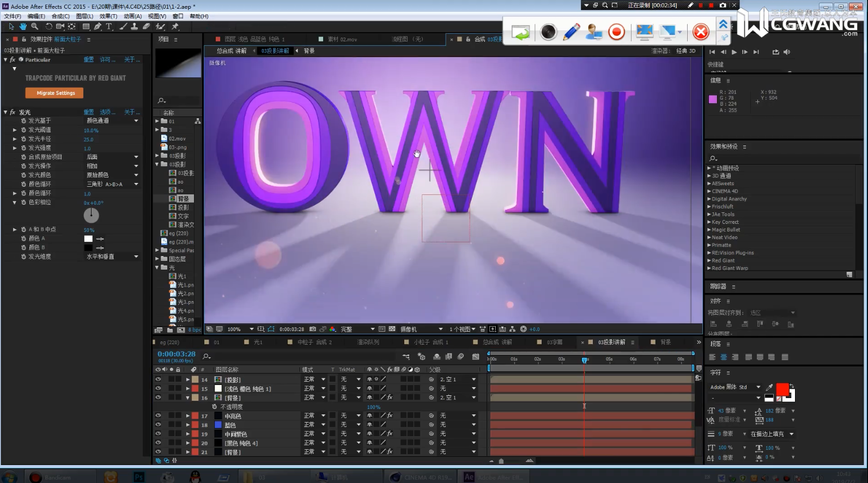
Task: Click the show channel RGB icon
Action: click(x=332, y=329)
